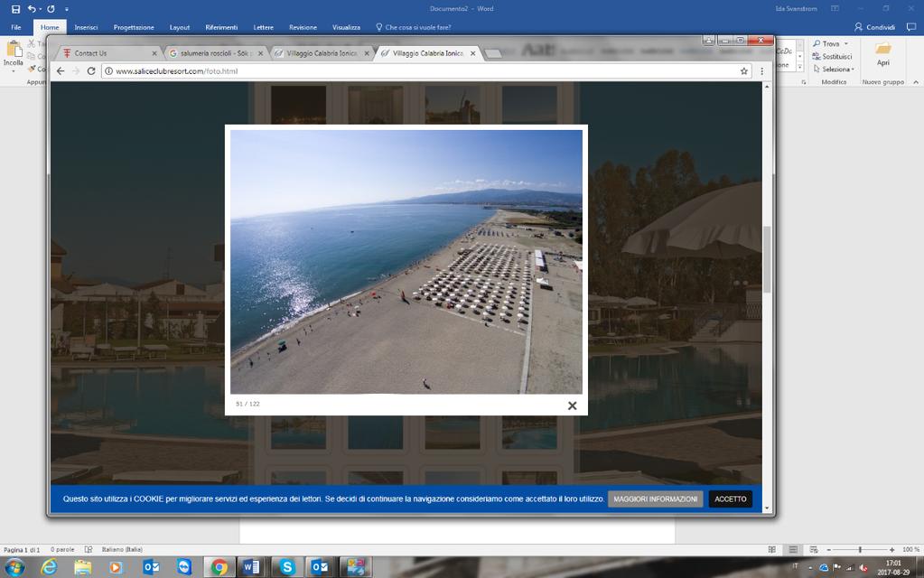
Task: Open the Customize Quick Access Toolbar dropdown
Action: tap(67, 9)
